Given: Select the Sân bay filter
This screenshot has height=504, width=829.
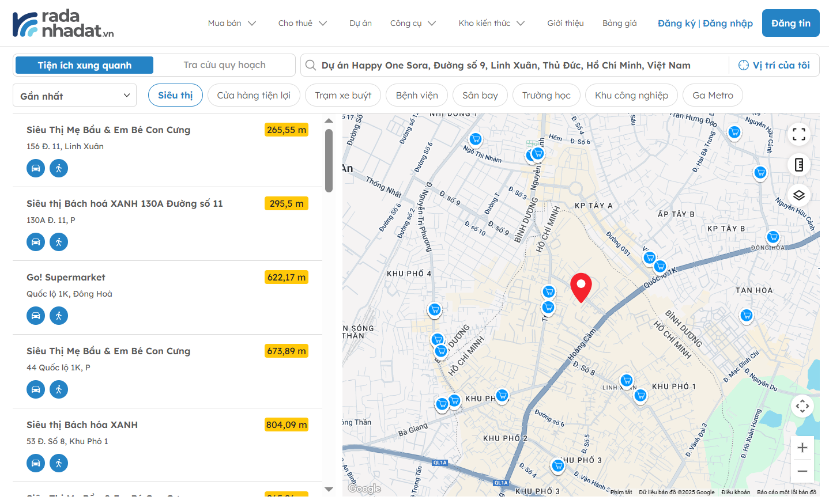Looking at the screenshot, I should pyautogui.click(x=480, y=95).
